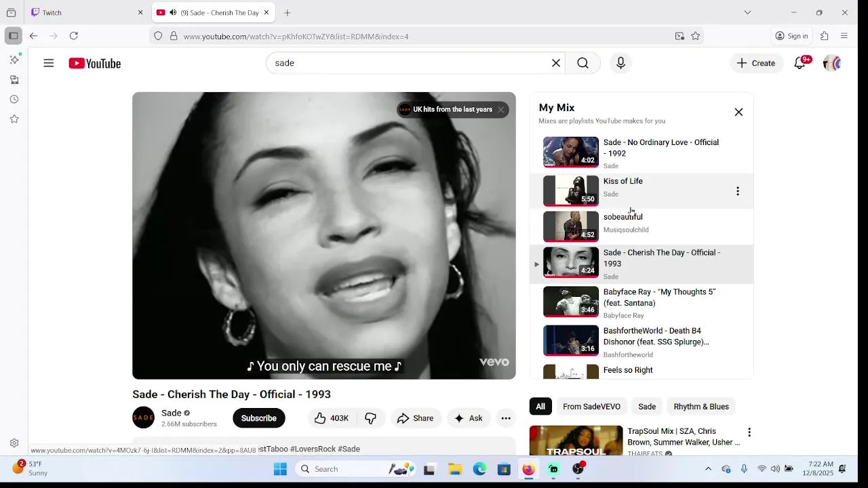Close the My Mix playlist panel
This screenshot has height=488, width=868.
[738, 112]
